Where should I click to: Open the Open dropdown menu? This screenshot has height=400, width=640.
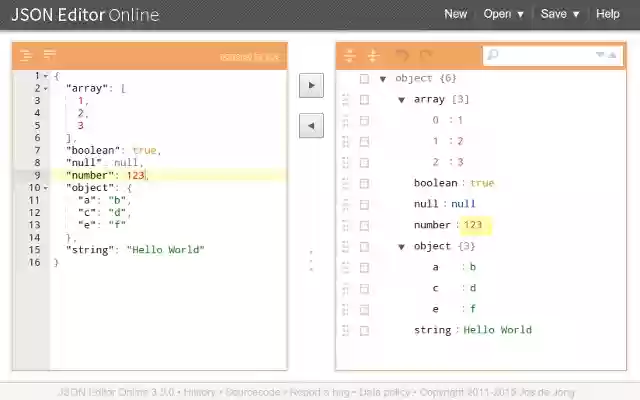click(503, 14)
